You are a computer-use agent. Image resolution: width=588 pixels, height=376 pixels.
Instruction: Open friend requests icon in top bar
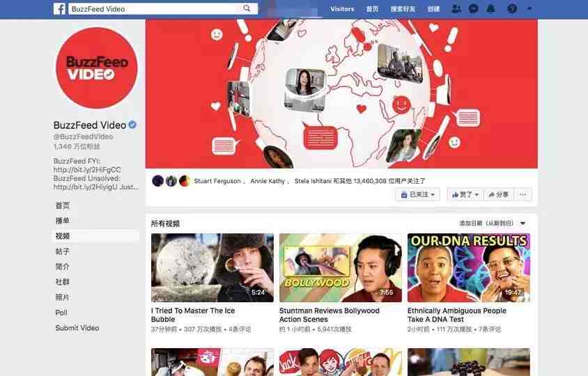pos(456,8)
